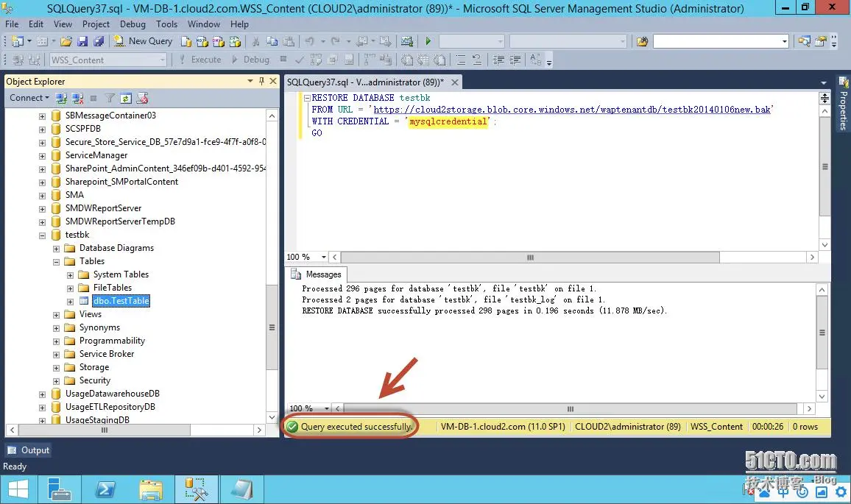Click the Activity Monitor icon
Viewport: 851px width, 504px height.
click(406, 41)
